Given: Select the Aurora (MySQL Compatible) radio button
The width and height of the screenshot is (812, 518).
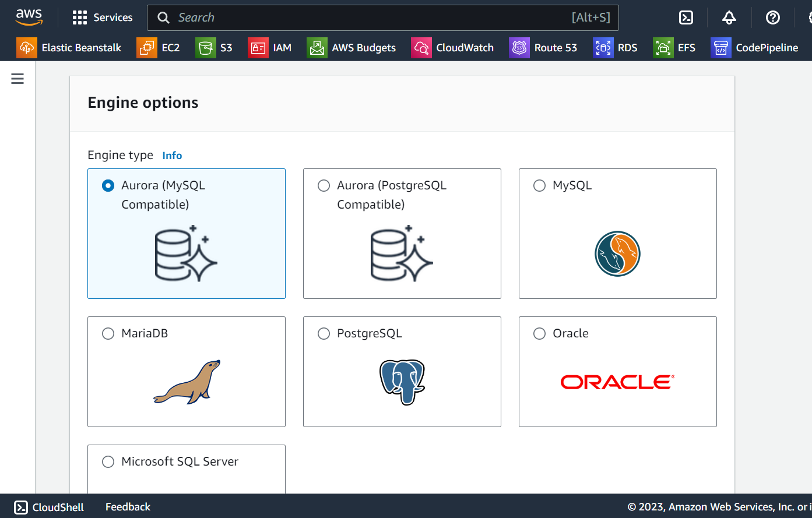Looking at the screenshot, I should [108, 186].
